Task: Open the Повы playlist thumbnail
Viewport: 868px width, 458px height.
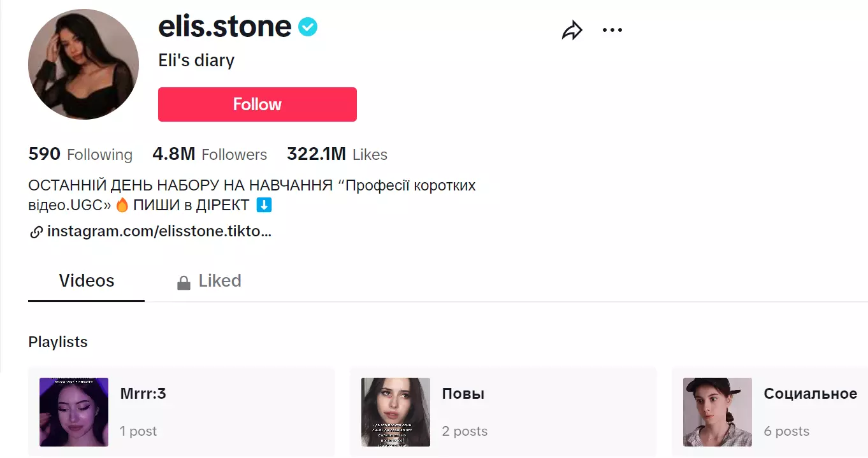Action: (x=396, y=412)
